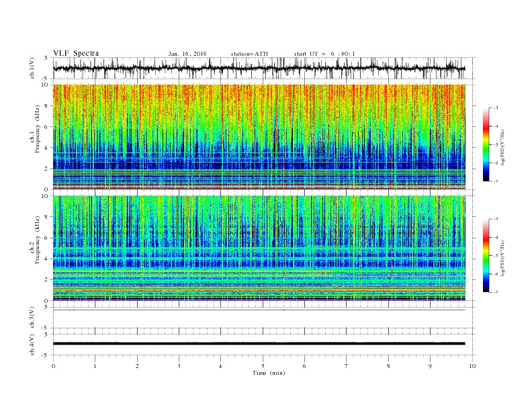The image size is (532, 411).
Task: Click inside the ch.3 voltage panel
Action: tap(264, 318)
